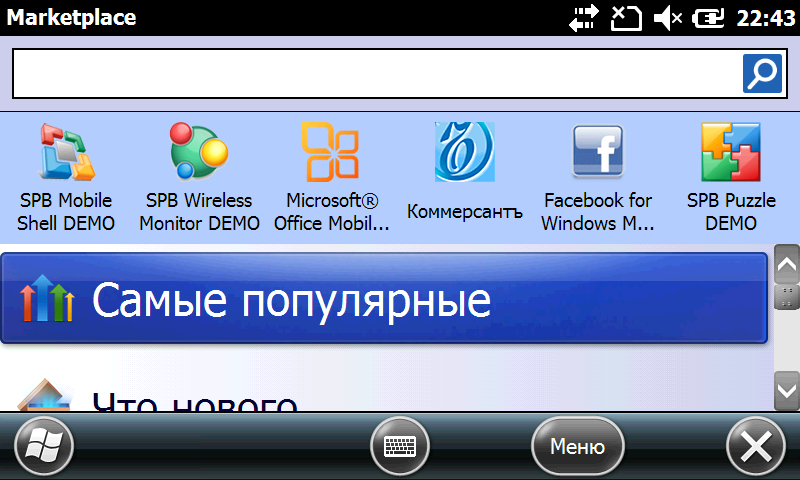Click the icon beside Что нового
The width and height of the screenshot is (800, 480).
click(x=44, y=394)
